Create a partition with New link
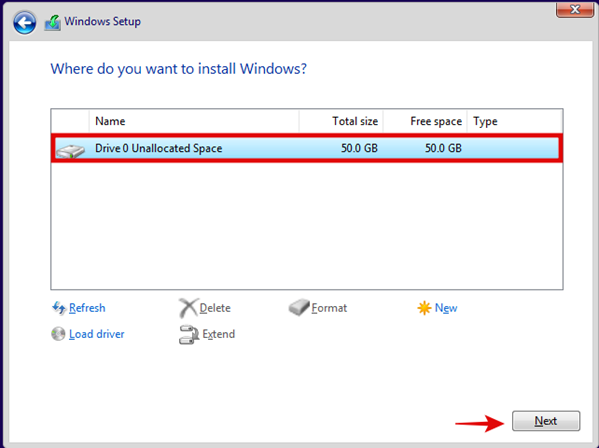The width and height of the screenshot is (599, 448). tap(446, 308)
